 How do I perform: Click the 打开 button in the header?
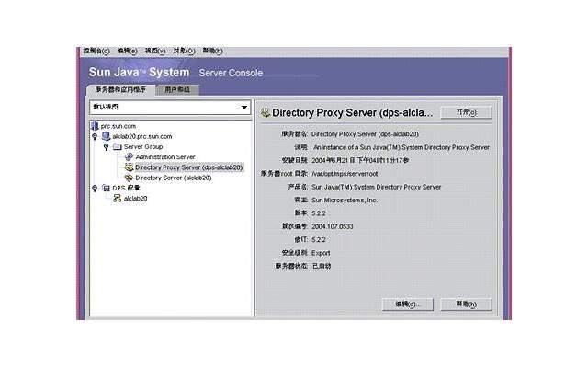(x=466, y=112)
